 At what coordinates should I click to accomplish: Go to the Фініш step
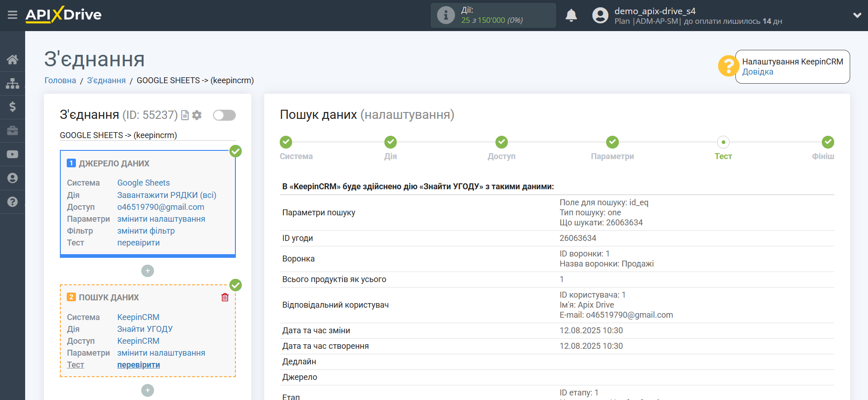pos(828,142)
